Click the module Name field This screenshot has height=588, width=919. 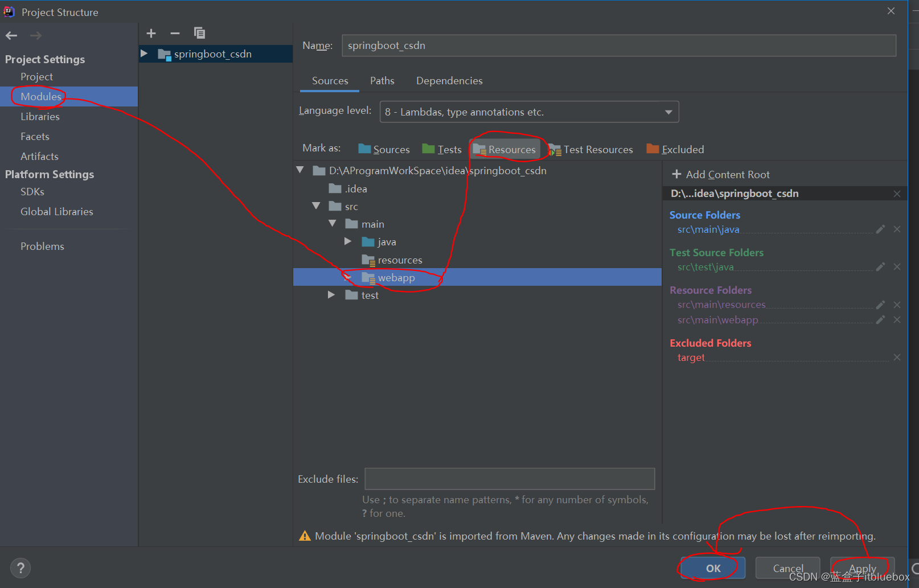point(619,46)
